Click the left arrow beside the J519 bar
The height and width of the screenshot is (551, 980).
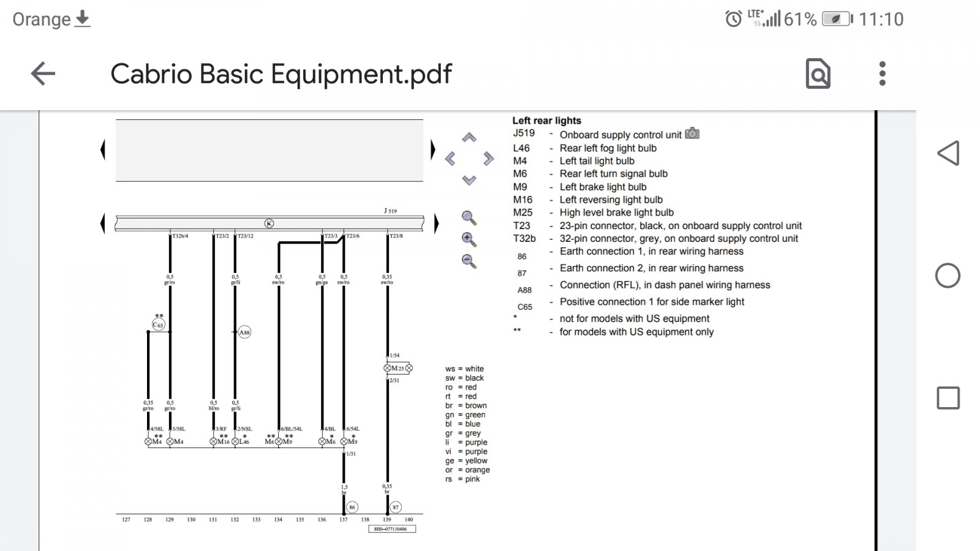pyautogui.click(x=103, y=223)
